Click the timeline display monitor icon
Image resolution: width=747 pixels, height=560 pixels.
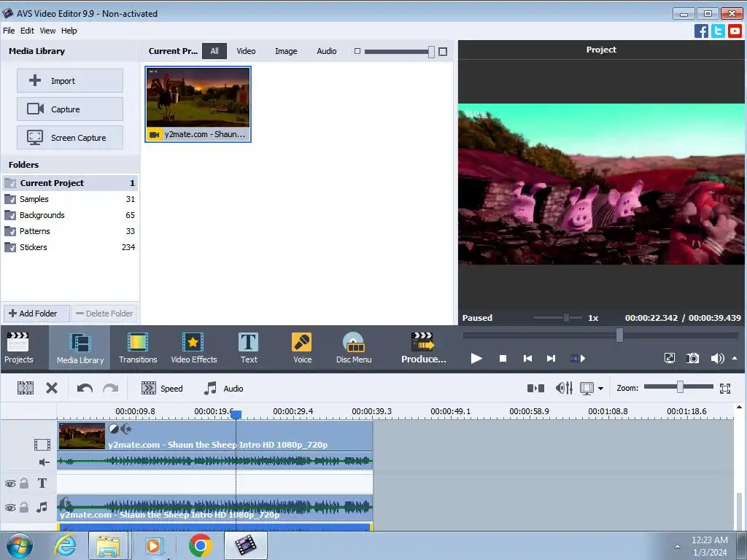(x=587, y=388)
